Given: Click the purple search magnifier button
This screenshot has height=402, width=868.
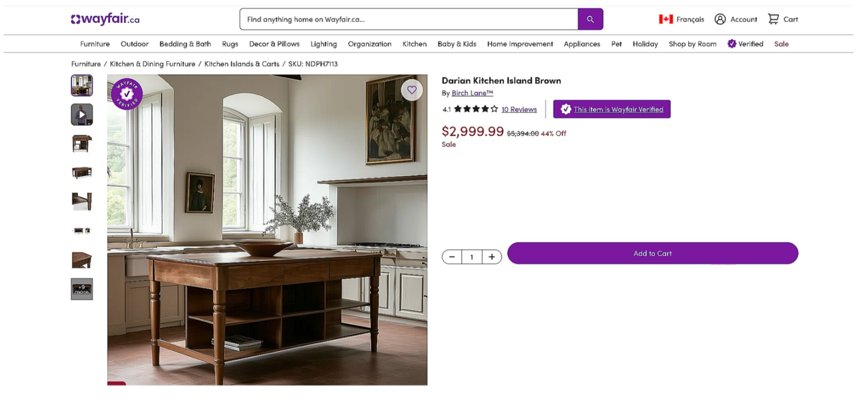Looking at the screenshot, I should [x=590, y=19].
